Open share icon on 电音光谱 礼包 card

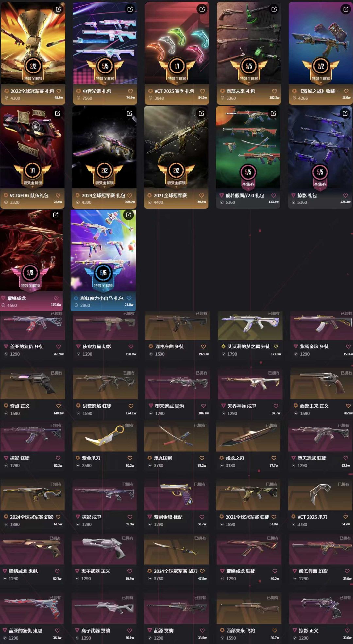click(130, 9)
